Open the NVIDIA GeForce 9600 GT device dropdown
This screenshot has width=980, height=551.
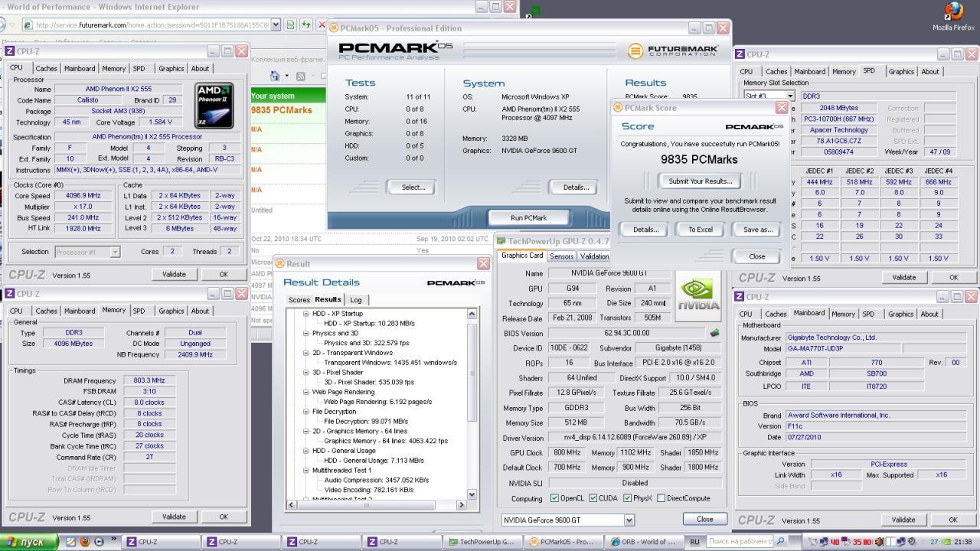pos(629,520)
